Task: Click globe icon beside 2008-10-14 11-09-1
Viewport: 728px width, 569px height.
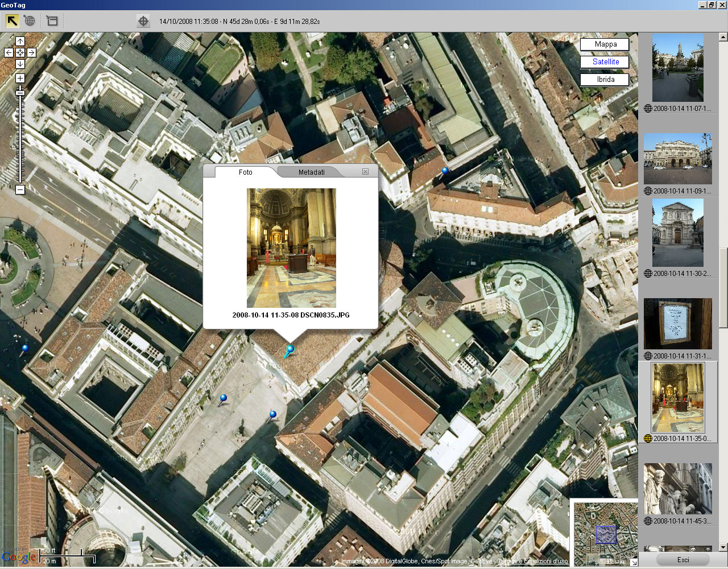Action: tap(648, 191)
